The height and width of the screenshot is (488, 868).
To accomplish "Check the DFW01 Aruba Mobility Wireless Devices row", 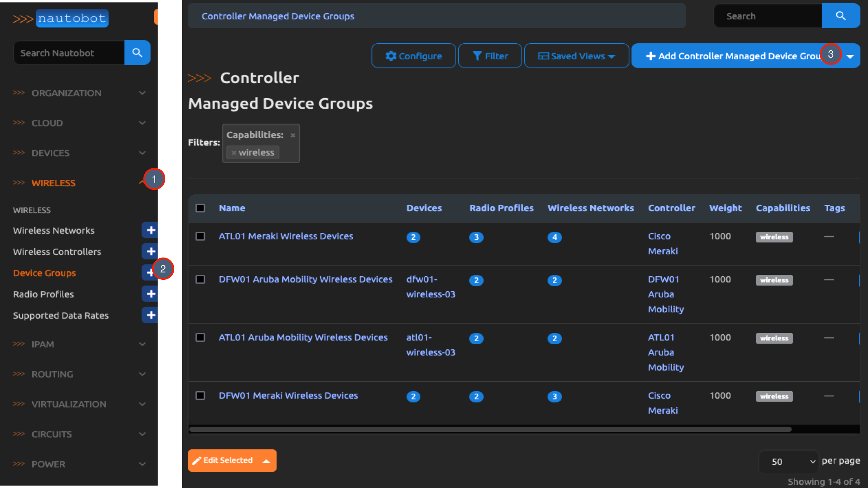I will pos(200,279).
